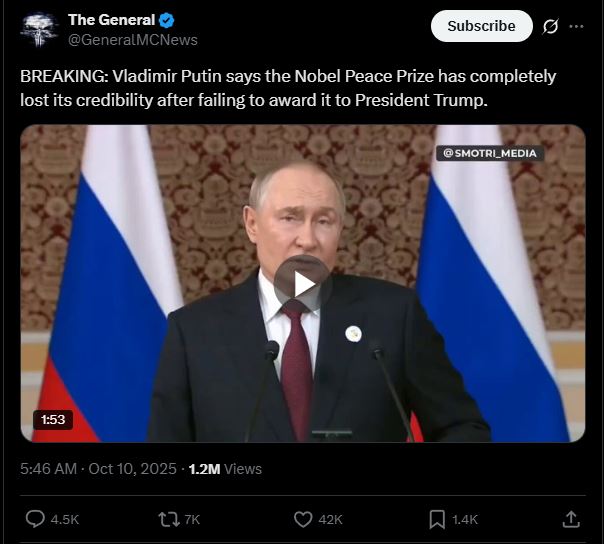The image size is (604, 544).
Task: Open the three-dot more options menu
Action: pos(576,27)
